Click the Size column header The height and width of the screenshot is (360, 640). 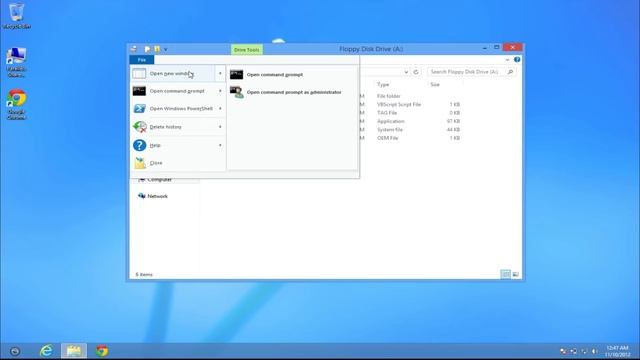[435, 84]
